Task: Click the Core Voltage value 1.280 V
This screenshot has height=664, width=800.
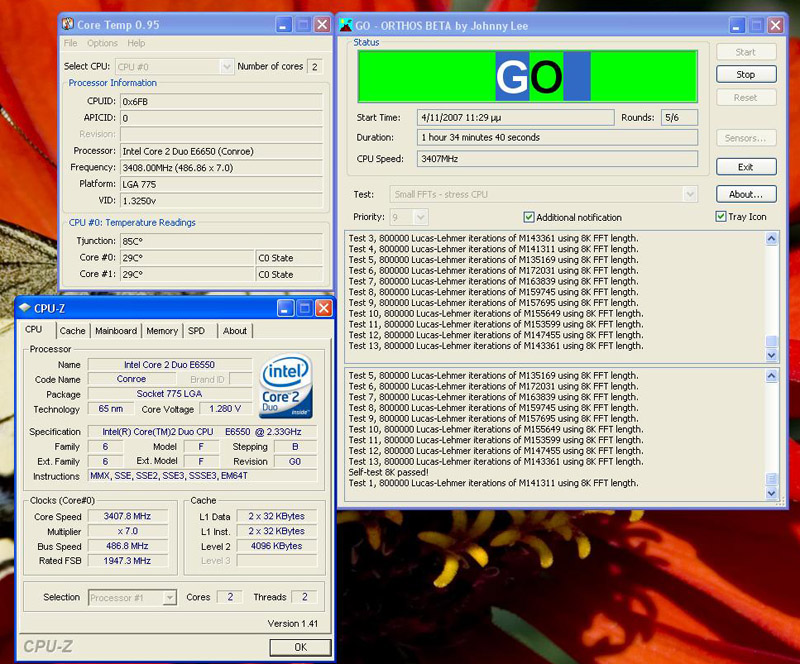Action: (x=225, y=409)
